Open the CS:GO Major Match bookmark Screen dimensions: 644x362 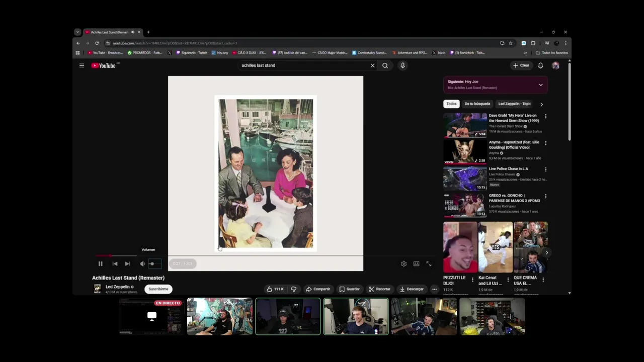[330, 53]
